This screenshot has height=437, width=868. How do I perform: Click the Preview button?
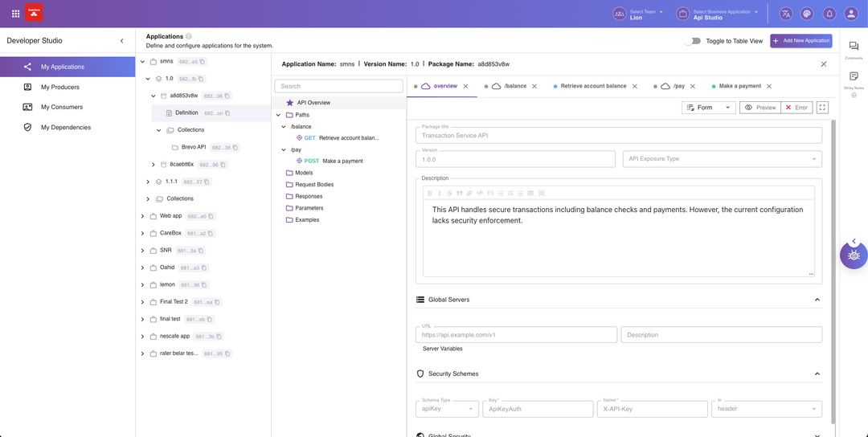[x=759, y=107]
